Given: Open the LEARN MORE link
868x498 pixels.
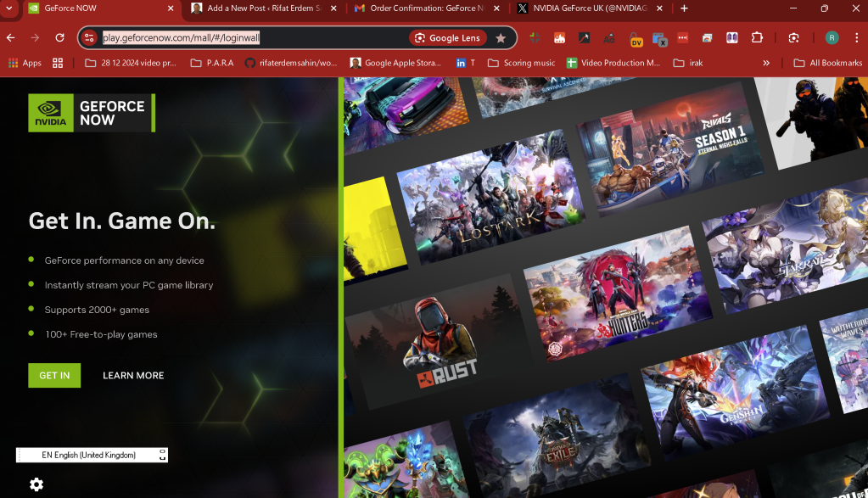Looking at the screenshot, I should pyautogui.click(x=133, y=375).
